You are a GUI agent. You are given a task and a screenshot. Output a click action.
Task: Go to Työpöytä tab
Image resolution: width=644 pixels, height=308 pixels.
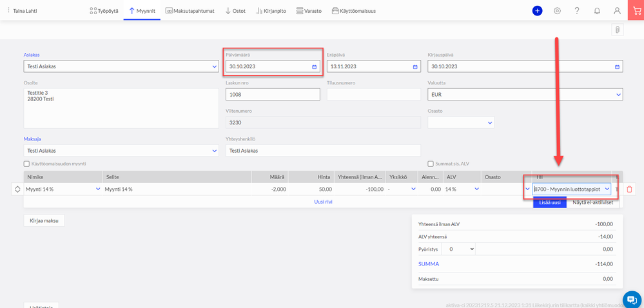[104, 11]
